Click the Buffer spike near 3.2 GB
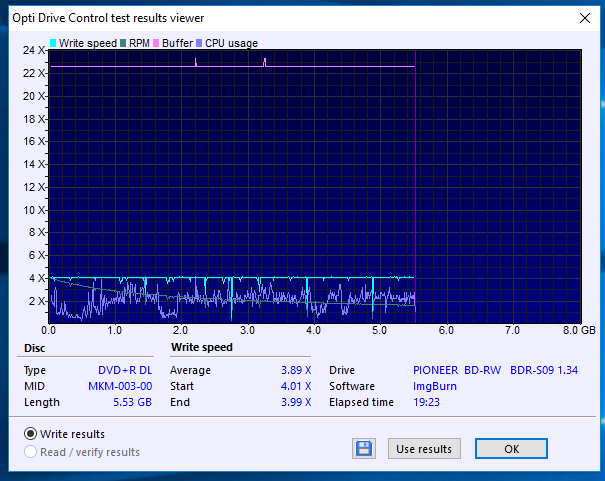This screenshot has height=481, width=605. (265, 62)
